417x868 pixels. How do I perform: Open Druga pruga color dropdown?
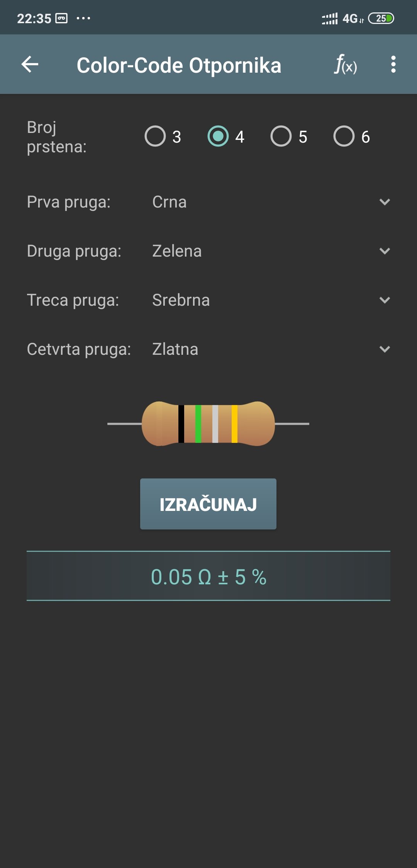(270, 251)
